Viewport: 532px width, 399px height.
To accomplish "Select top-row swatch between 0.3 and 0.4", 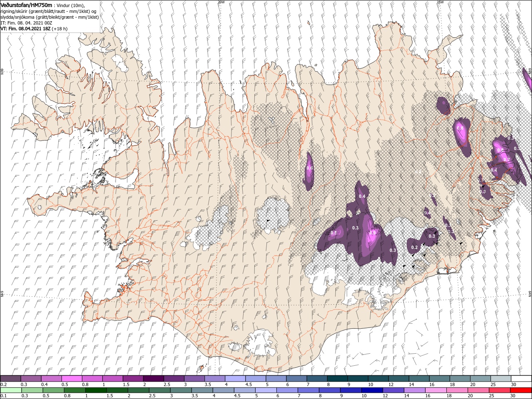I will pyautogui.click(x=31, y=378).
